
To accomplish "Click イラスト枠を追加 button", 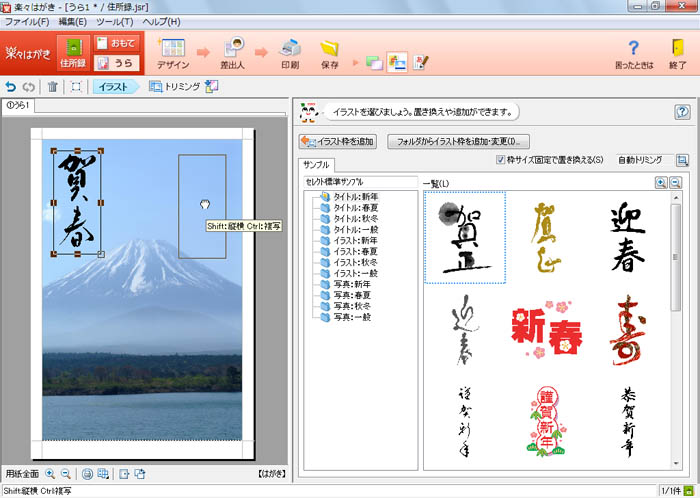I will coord(337,142).
